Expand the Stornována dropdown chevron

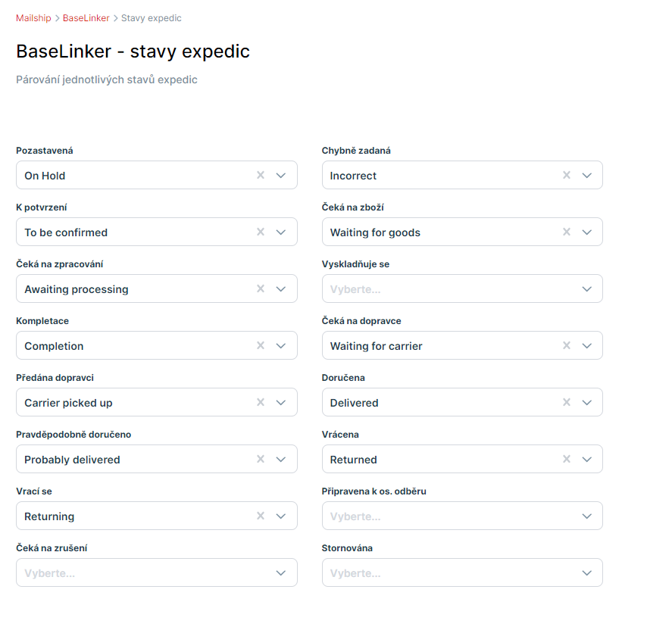586,572
